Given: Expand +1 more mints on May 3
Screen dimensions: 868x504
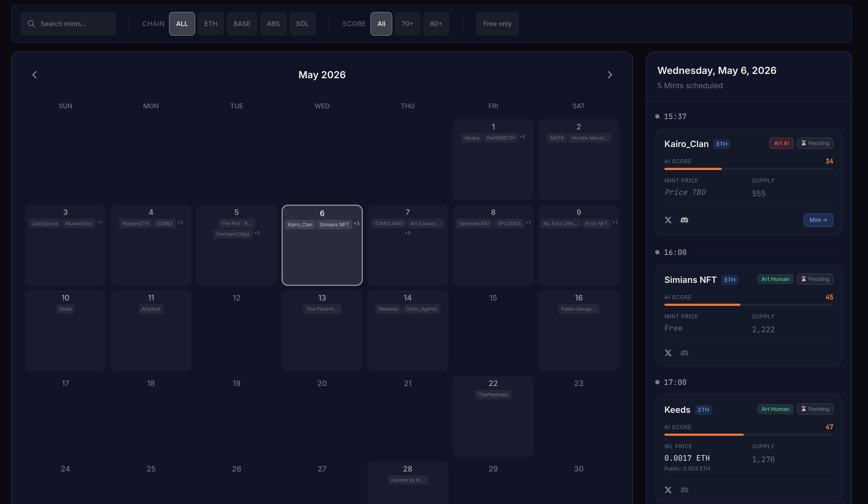Looking at the screenshot, I should click(x=99, y=223).
